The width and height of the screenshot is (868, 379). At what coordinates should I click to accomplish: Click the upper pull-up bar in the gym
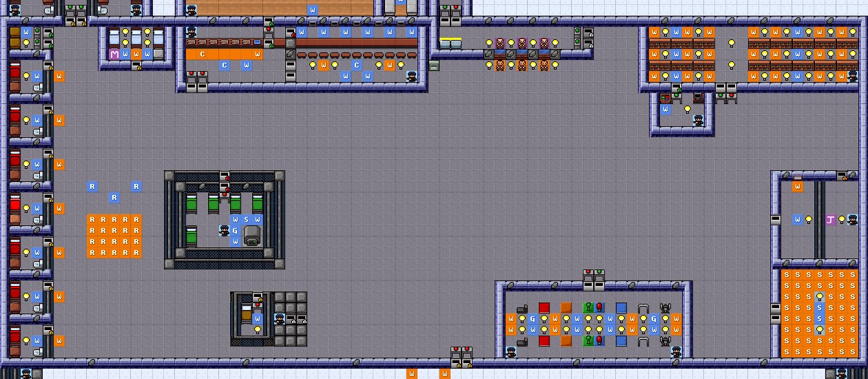point(643,307)
